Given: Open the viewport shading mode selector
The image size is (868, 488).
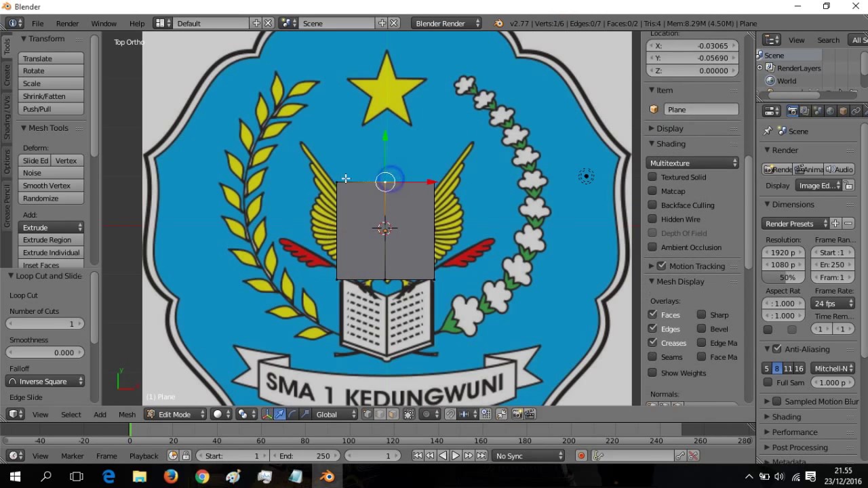Looking at the screenshot, I should coord(222,414).
